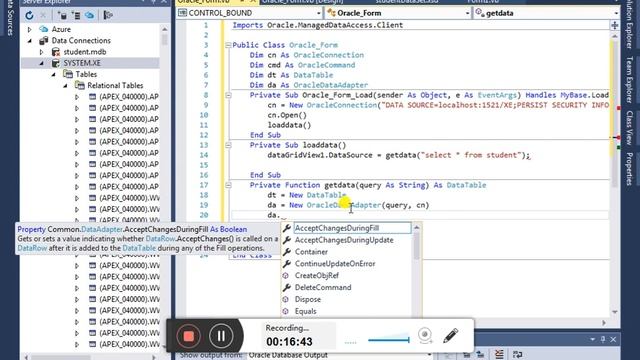Viewport: 640px width, 360px height.
Task: Expand the Azure node
Action: [x=29, y=29]
